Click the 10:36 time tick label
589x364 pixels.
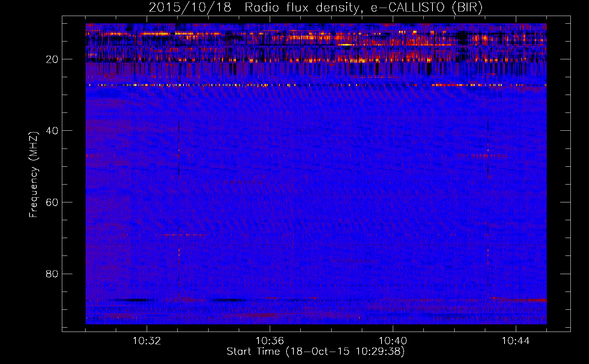pyautogui.click(x=270, y=341)
